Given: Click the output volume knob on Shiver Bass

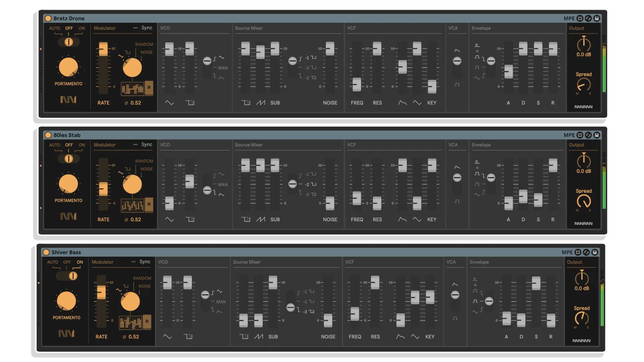Looking at the screenshot, I should pos(582,278).
